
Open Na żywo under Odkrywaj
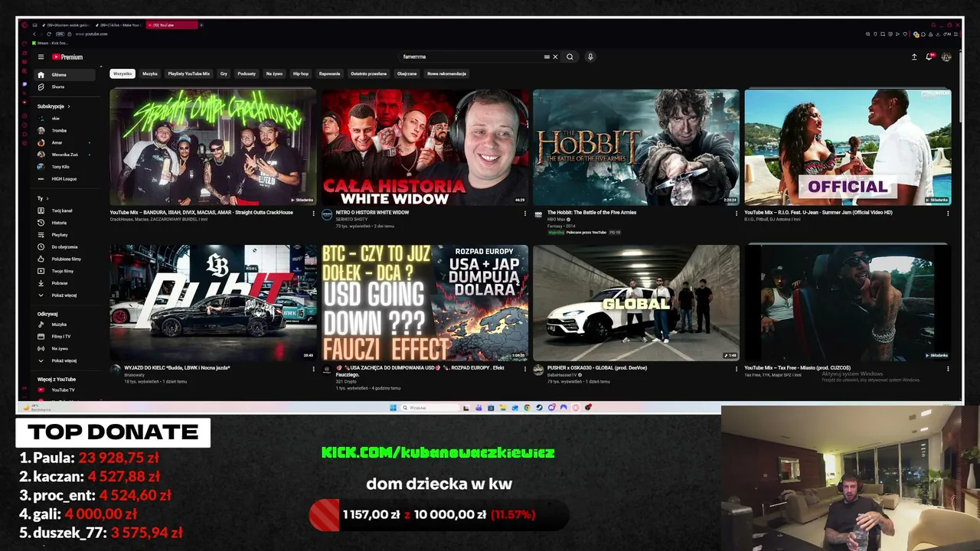[64, 349]
